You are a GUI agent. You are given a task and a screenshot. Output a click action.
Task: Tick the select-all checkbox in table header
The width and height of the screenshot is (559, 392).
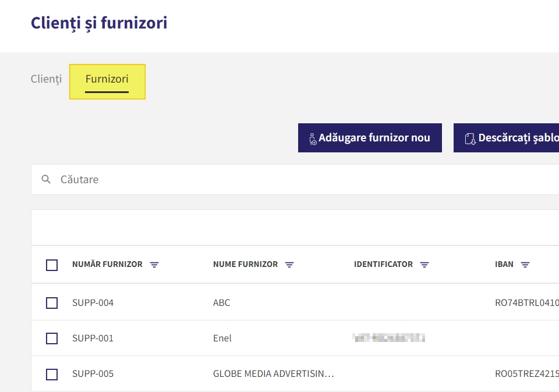[52, 265]
